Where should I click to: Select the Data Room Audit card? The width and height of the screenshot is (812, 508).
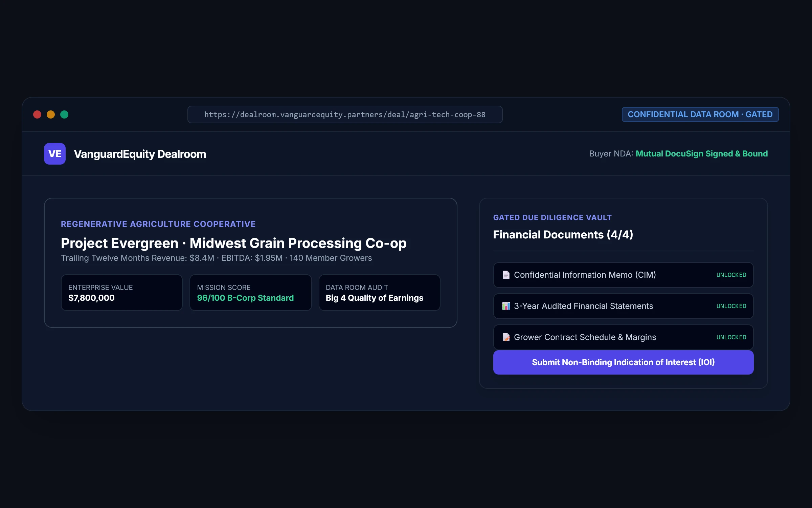379,293
